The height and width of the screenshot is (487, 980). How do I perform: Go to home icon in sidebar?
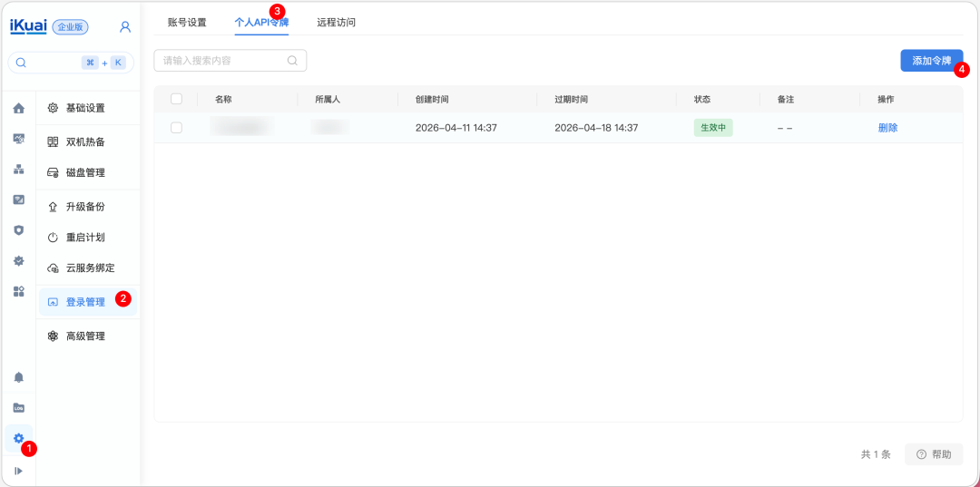(x=19, y=108)
